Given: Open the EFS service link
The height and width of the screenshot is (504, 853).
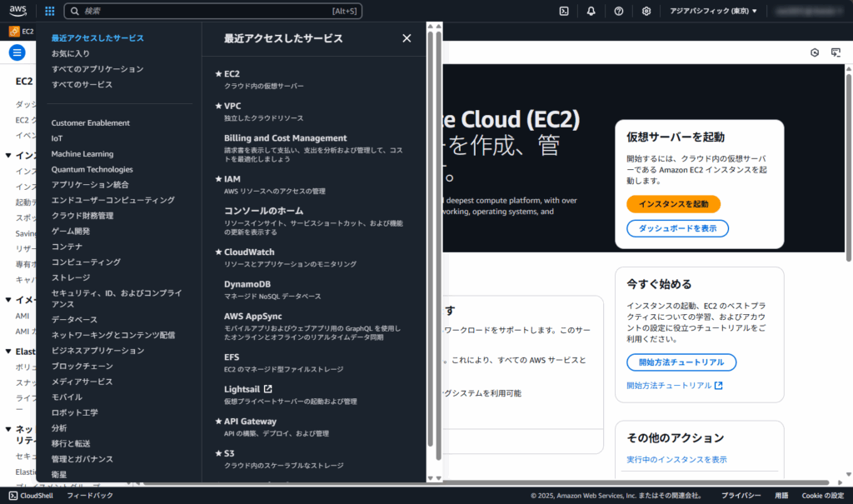Looking at the screenshot, I should [232, 357].
